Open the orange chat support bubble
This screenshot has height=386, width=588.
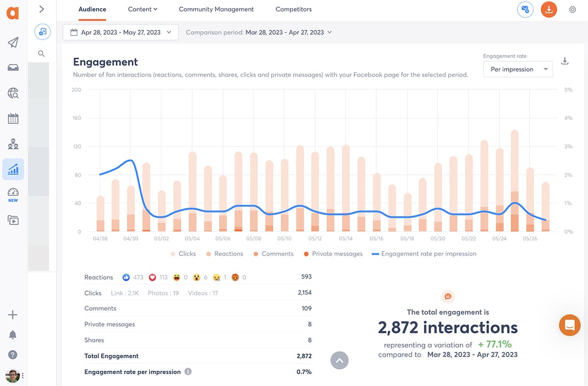[569, 325]
